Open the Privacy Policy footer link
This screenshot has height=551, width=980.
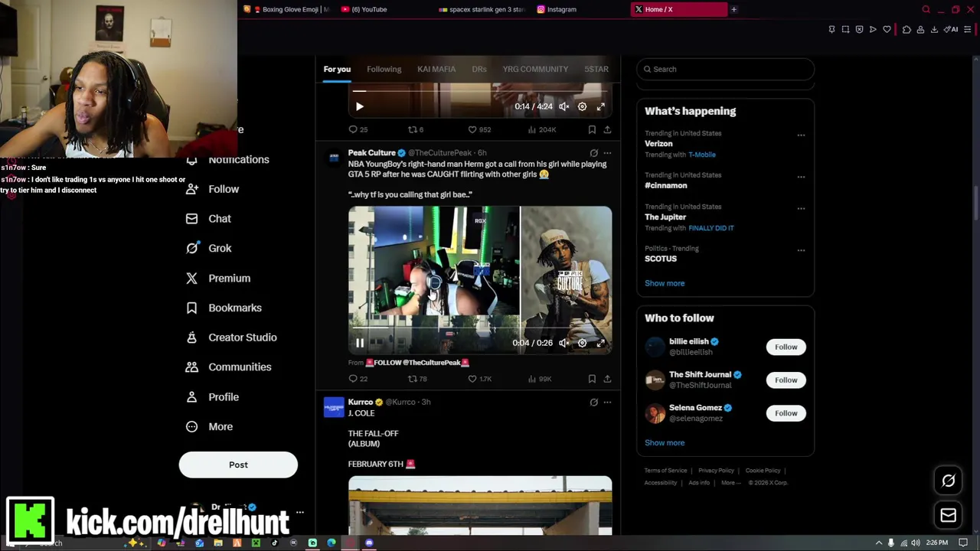(x=716, y=471)
